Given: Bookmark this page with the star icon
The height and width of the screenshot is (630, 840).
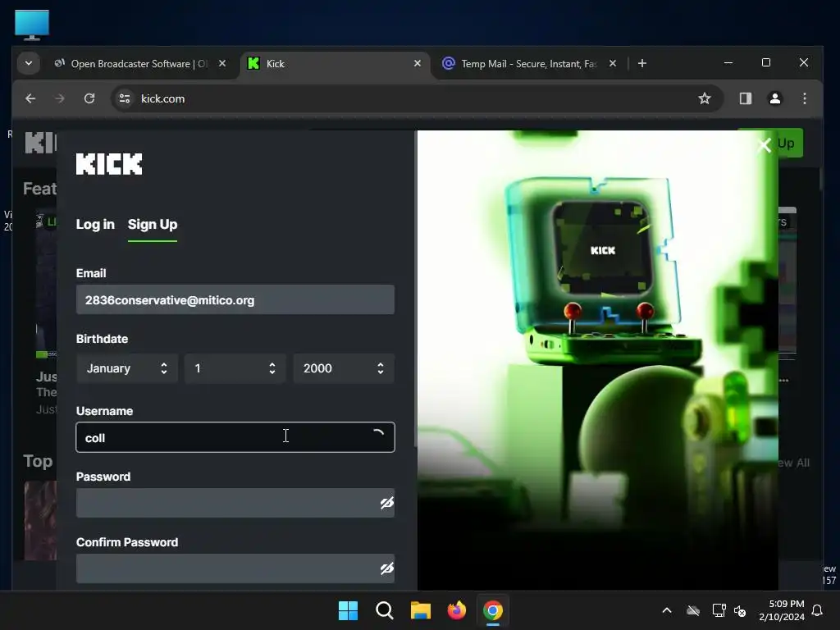Looking at the screenshot, I should click(x=705, y=98).
